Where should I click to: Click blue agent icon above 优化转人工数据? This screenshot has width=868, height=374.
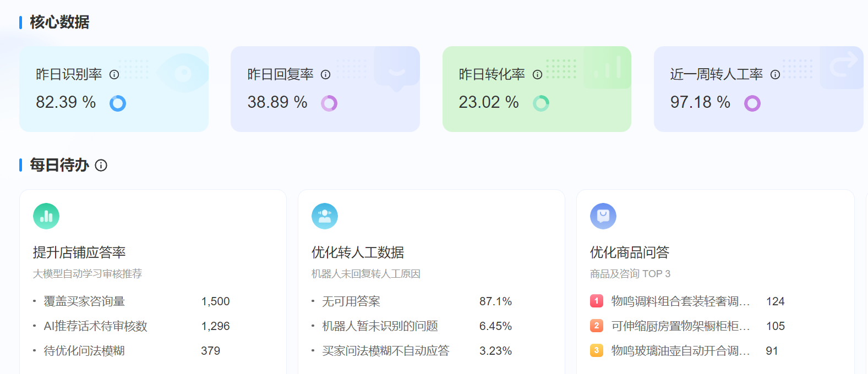(325, 216)
